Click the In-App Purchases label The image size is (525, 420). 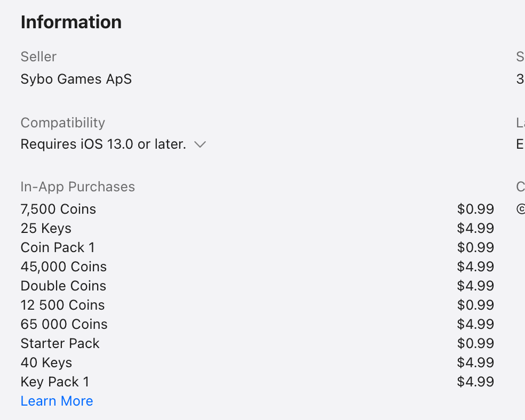tap(77, 187)
